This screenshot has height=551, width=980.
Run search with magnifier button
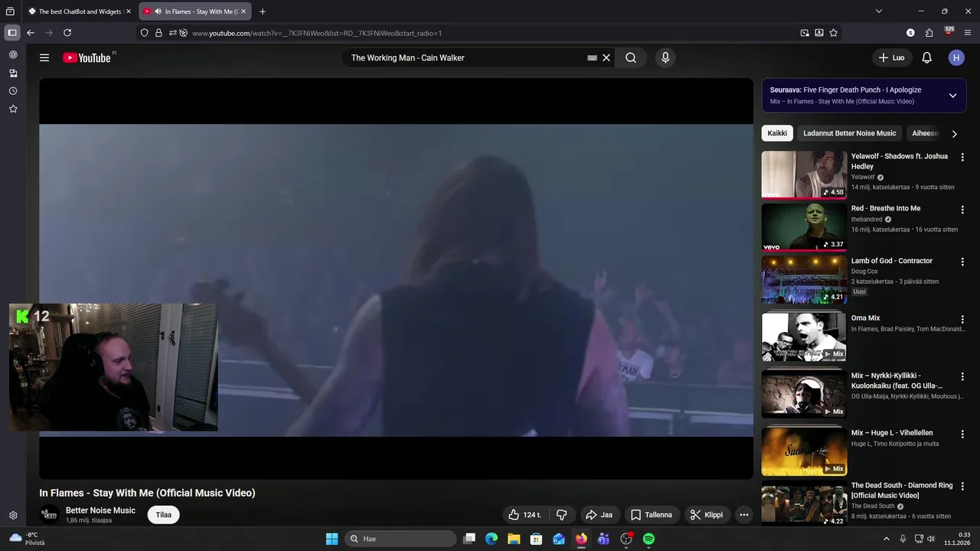(x=631, y=57)
